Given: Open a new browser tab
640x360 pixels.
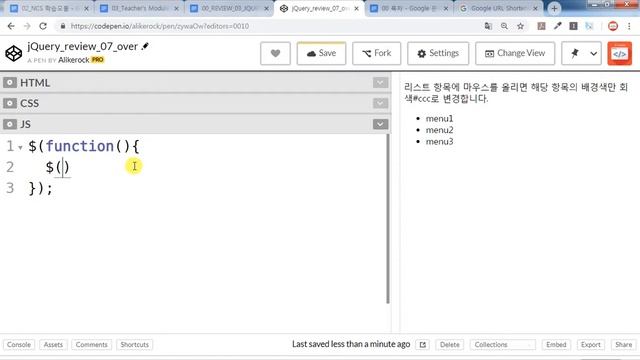Looking at the screenshot, I should (x=554, y=8).
